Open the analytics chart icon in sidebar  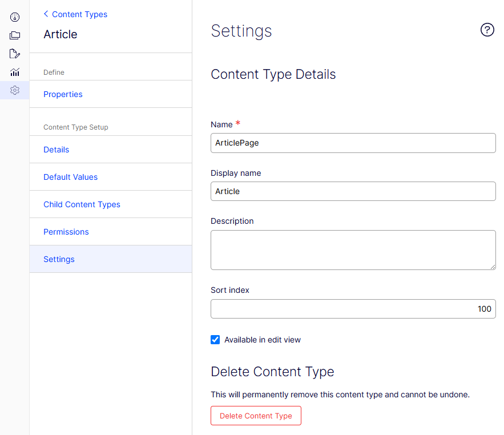point(15,72)
